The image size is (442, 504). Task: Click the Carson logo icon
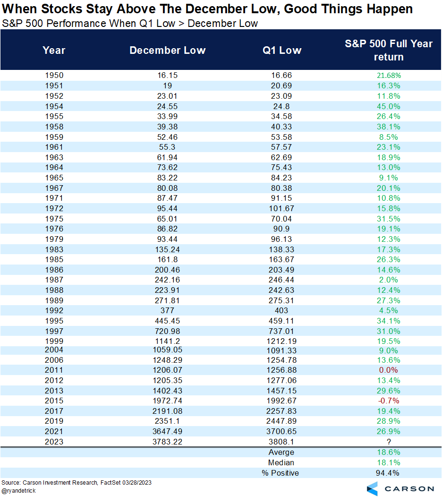(x=372, y=488)
